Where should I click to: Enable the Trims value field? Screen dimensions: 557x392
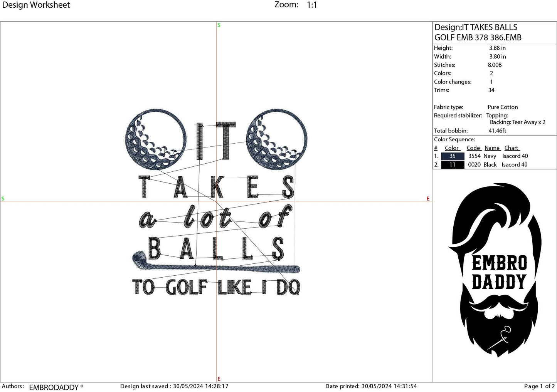click(x=491, y=90)
